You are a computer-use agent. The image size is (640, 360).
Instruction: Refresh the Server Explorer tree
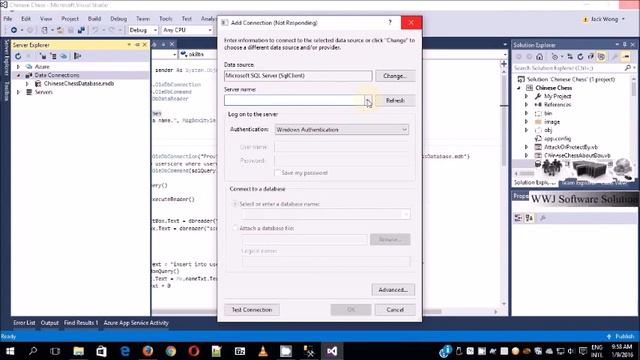[x=18, y=56]
